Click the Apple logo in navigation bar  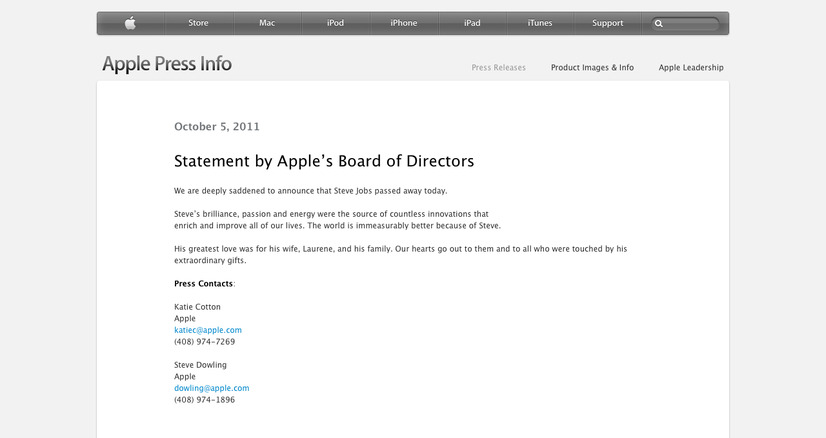click(130, 23)
